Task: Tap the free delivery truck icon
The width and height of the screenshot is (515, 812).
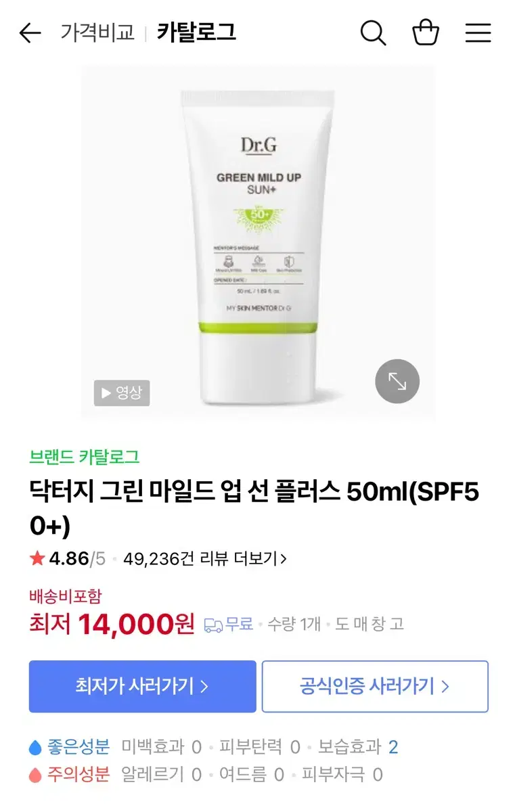Action: (x=213, y=625)
